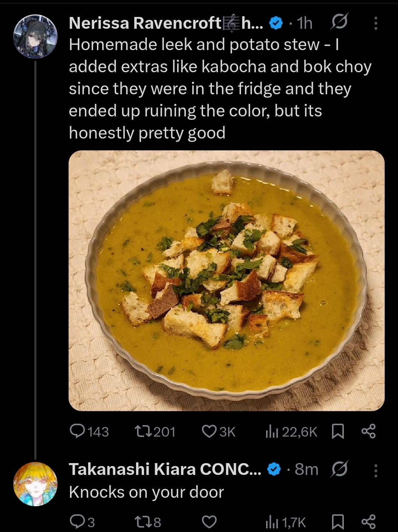This screenshot has width=398, height=532.
Task: Bookmark Kiara's reply
Action: coord(338,522)
